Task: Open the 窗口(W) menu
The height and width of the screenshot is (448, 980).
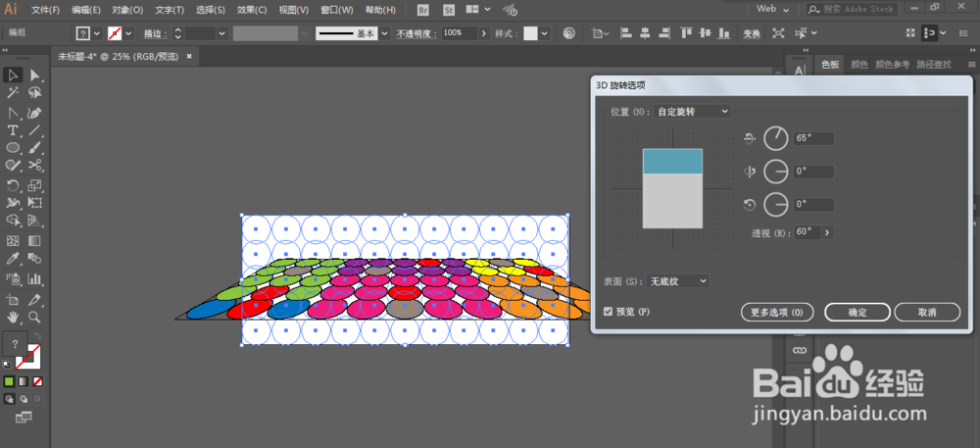Action: [336, 10]
